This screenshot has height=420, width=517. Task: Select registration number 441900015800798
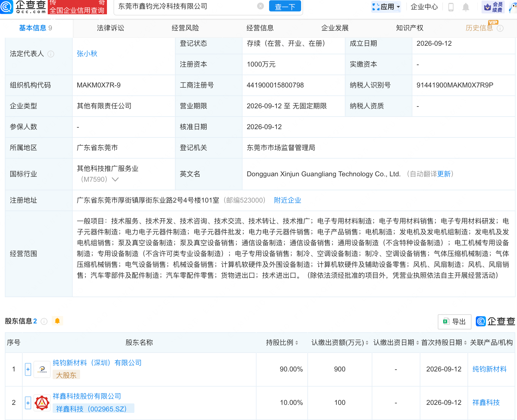pos(275,85)
